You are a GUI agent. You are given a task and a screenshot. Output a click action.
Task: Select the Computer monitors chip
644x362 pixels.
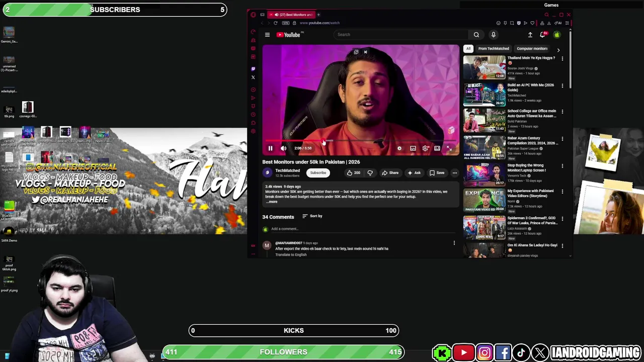tap(532, 49)
